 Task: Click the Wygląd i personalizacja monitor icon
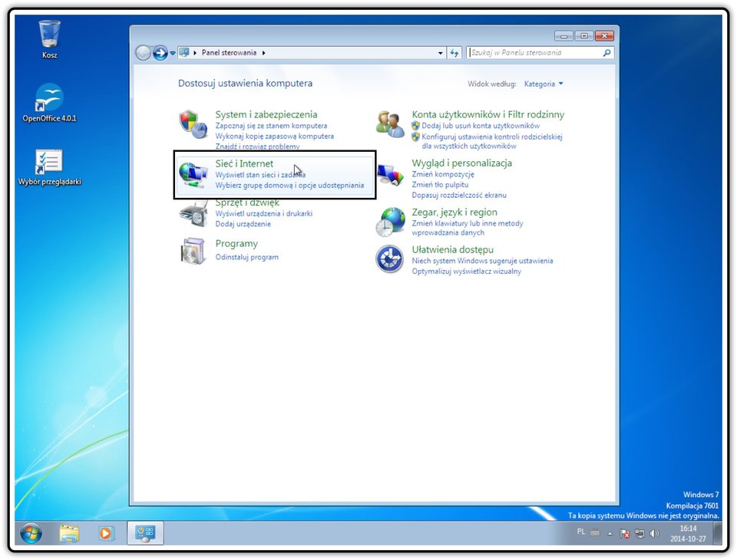390,176
